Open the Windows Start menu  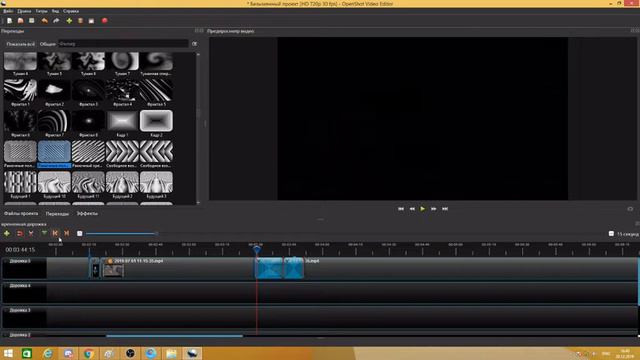8,353
